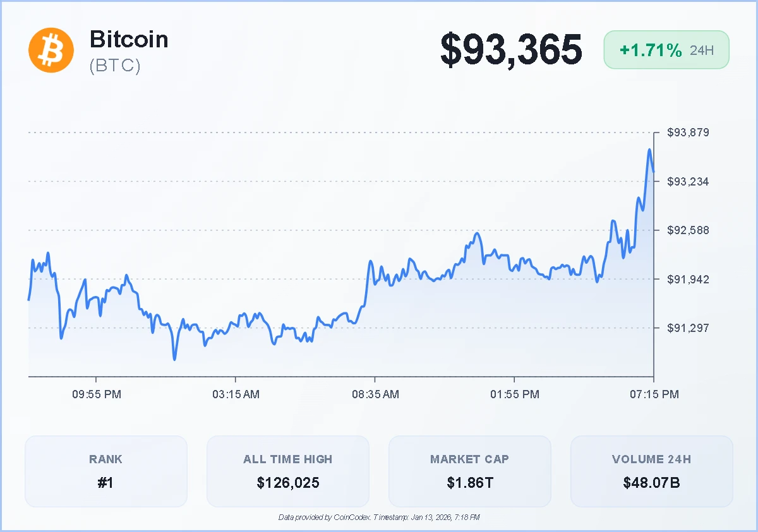Click the +1.71% 24H change badge
Screen dimensions: 758x532
click(666, 50)
